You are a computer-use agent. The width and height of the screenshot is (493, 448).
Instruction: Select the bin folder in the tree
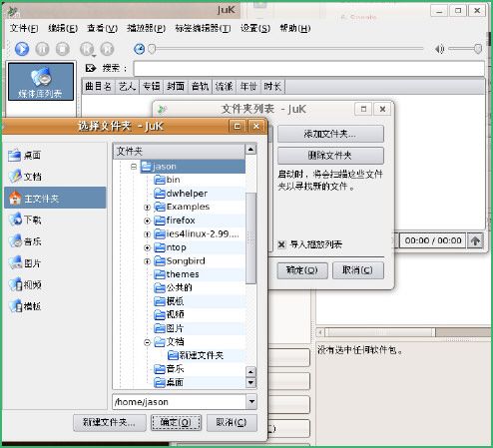pos(167,180)
